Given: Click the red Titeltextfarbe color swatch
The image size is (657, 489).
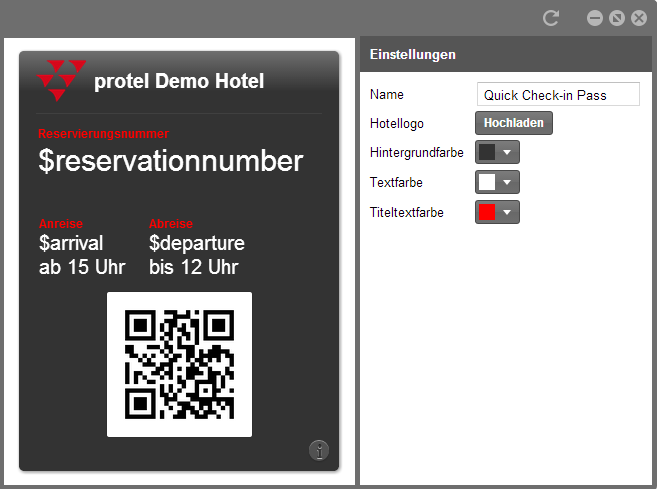Looking at the screenshot, I should tap(487, 212).
